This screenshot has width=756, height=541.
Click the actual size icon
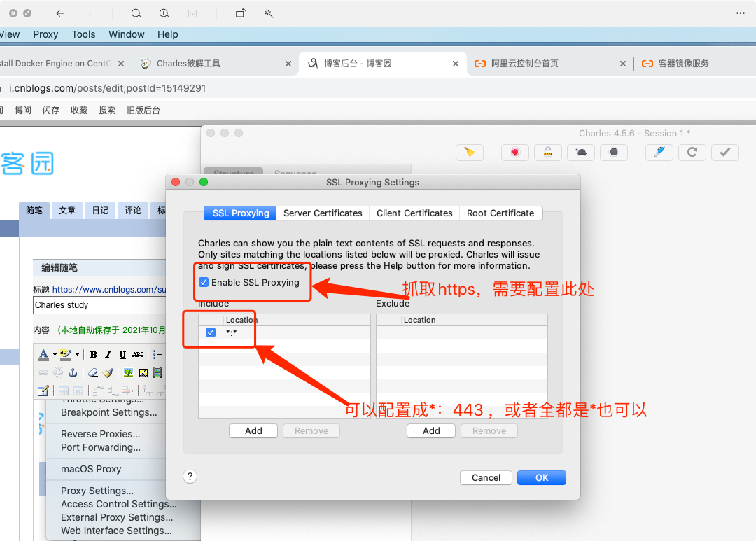tap(192, 13)
